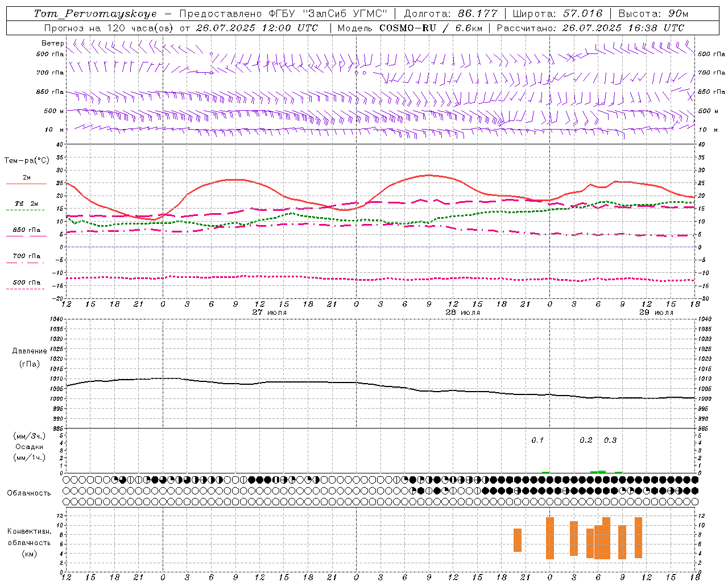Click the "27 июля" date label
Screen dimensions: 728x582
coord(270,313)
